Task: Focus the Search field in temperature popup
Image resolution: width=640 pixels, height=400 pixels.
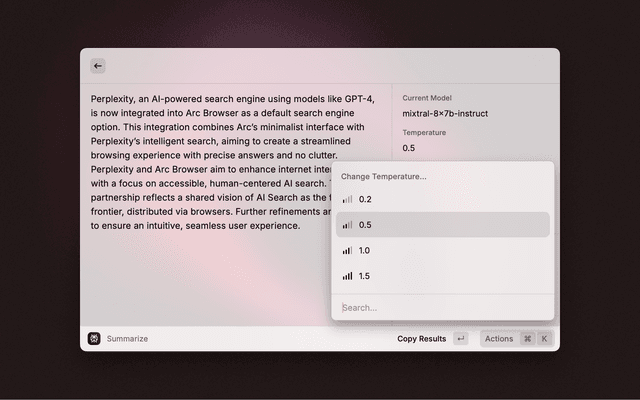Action: [443, 307]
